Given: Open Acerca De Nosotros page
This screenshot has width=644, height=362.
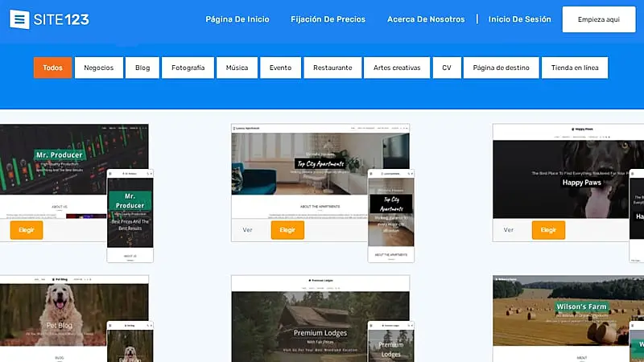Looking at the screenshot, I should click(426, 19).
